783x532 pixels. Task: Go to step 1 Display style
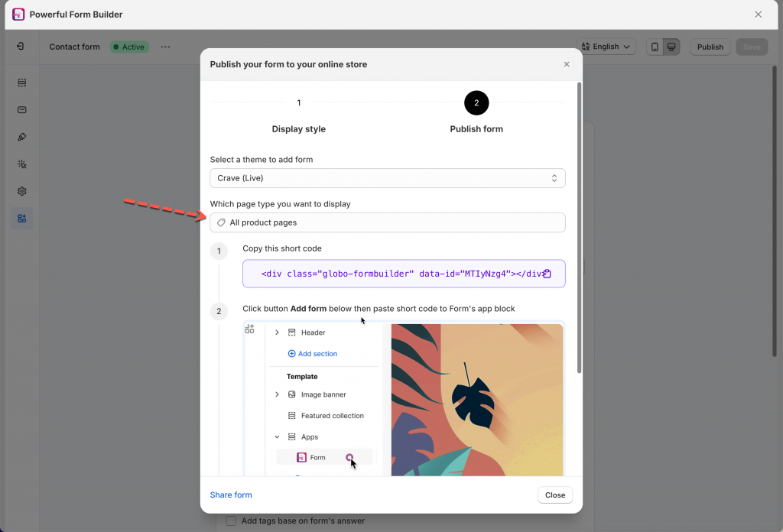point(299,103)
